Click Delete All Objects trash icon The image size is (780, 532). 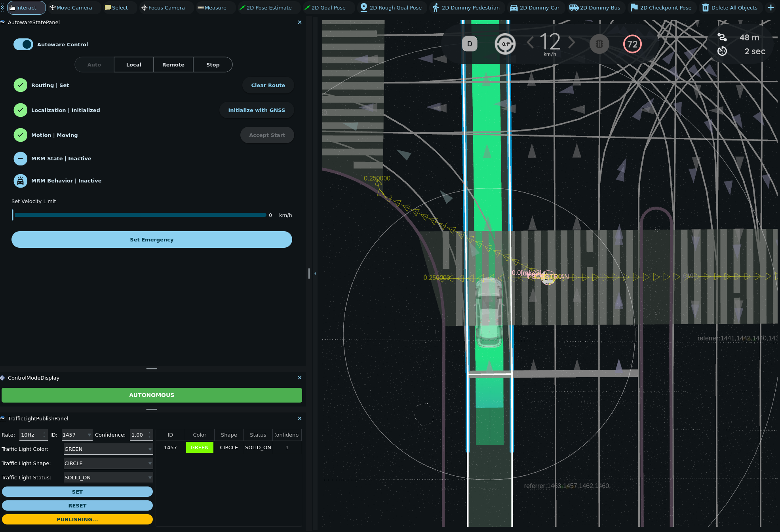[x=706, y=8]
